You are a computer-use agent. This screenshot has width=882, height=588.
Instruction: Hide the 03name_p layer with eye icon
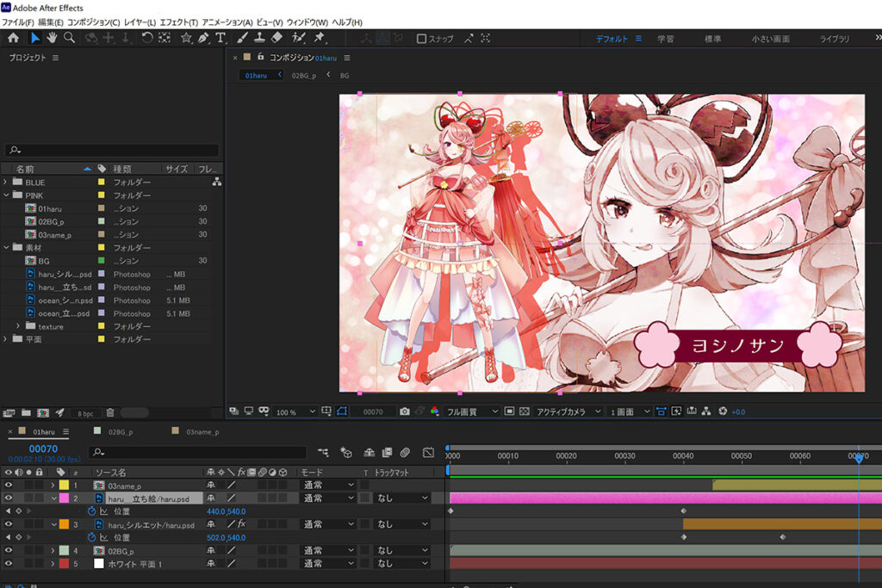9,486
